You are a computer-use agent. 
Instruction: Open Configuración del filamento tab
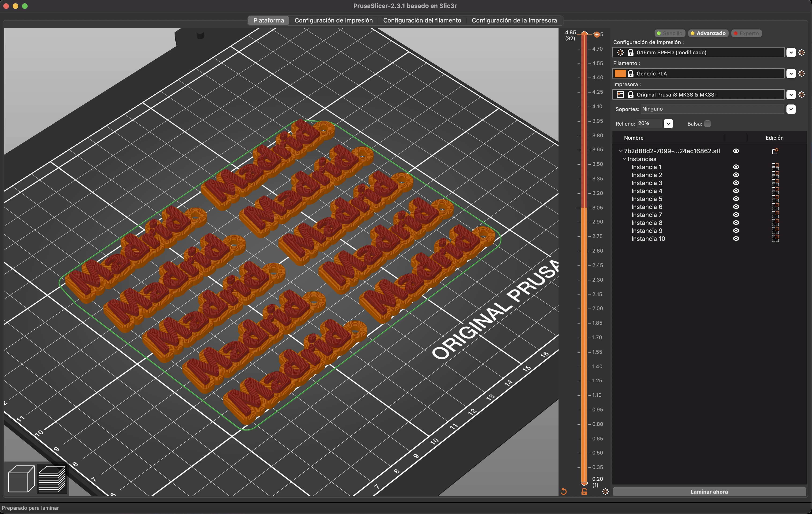coord(422,20)
